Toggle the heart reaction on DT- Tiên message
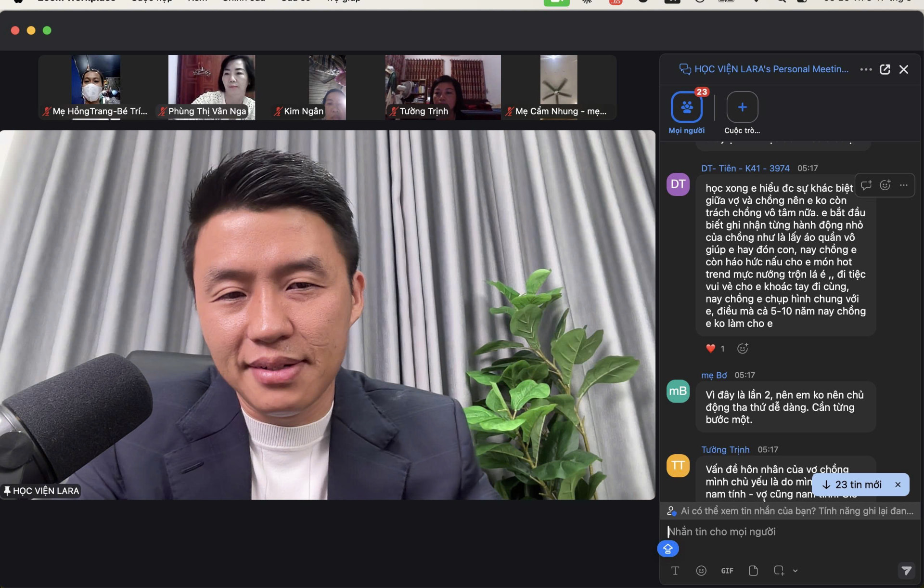Image resolution: width=924 pixels, height=588 pixels. [715, 348]
